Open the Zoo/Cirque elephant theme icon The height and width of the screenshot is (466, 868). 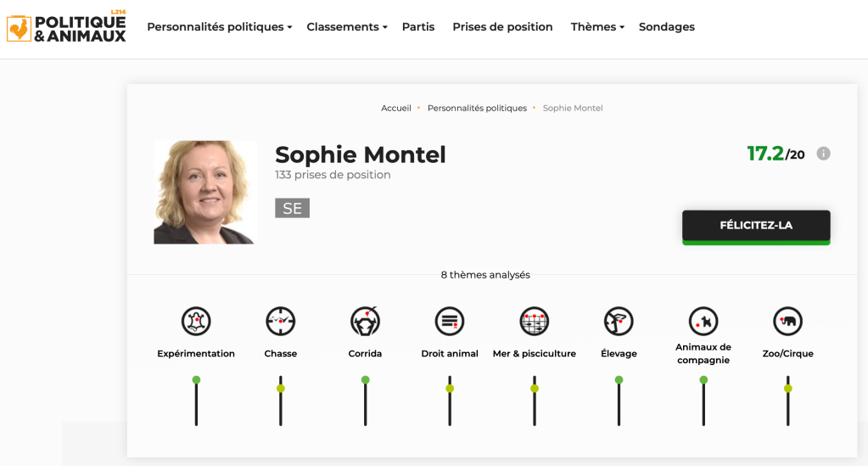click(787, 322)
